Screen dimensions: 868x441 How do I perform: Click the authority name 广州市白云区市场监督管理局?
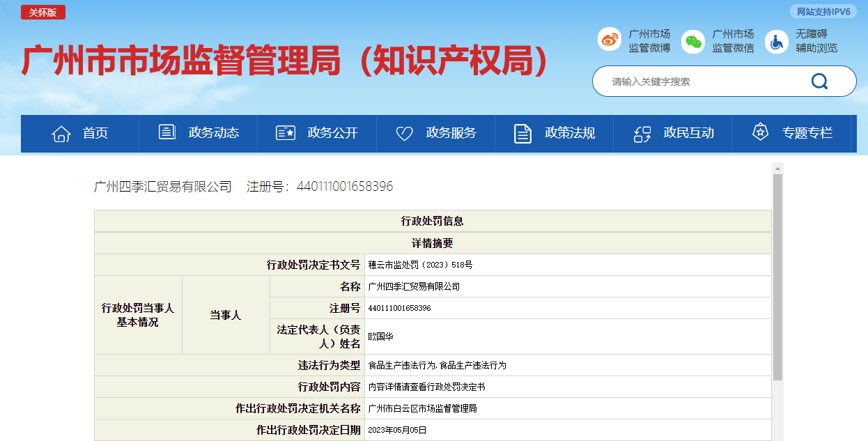422,408
